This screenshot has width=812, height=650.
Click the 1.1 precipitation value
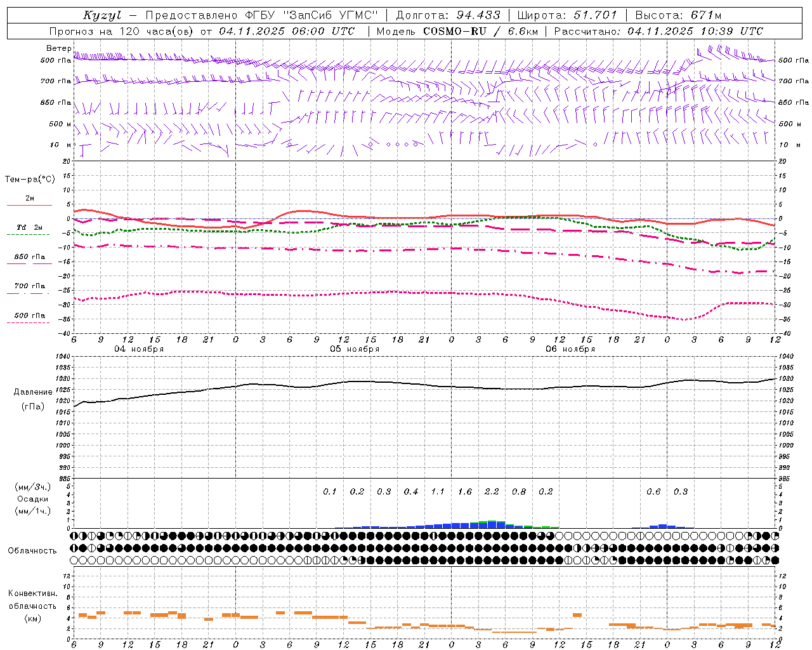pyautogui.click(x=438, y=491)
